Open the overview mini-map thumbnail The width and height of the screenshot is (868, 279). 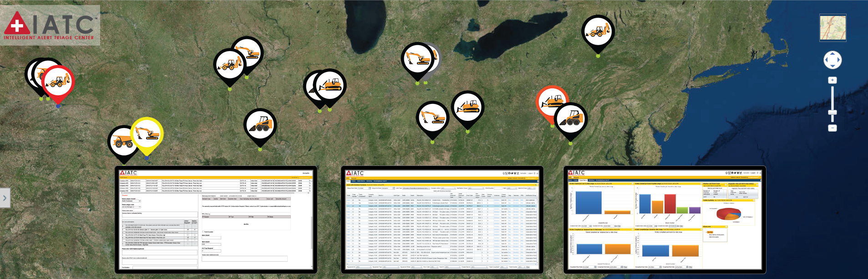(x=833, y=28)
